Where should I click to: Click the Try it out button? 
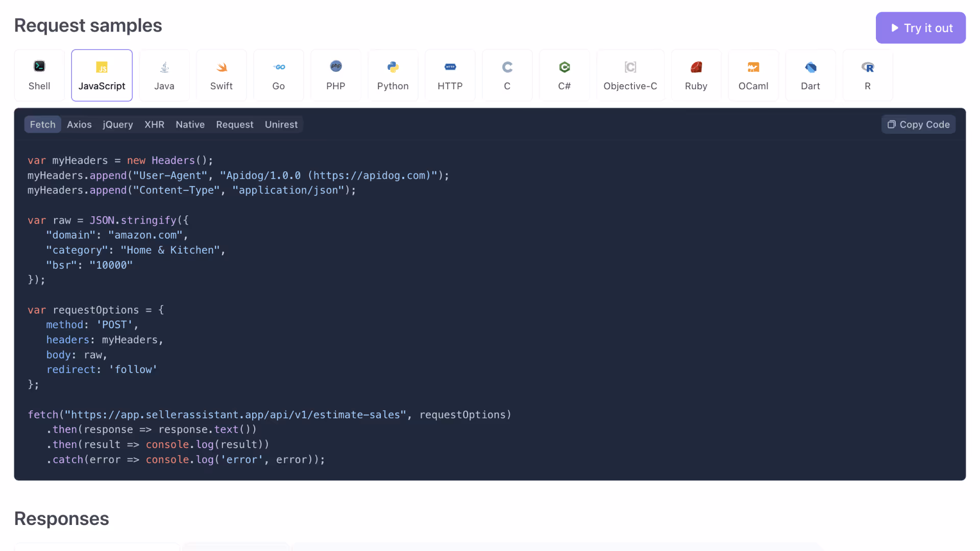[x=920, y=28]
